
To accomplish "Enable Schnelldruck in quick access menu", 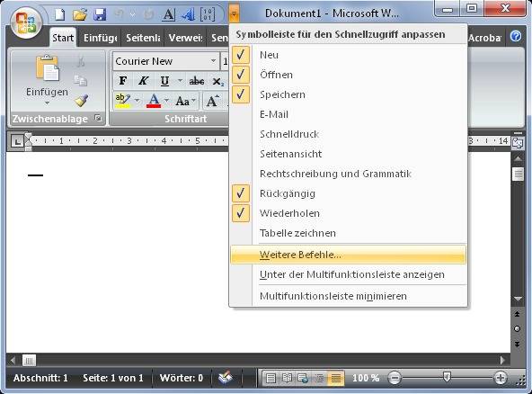I will (348, 134).
